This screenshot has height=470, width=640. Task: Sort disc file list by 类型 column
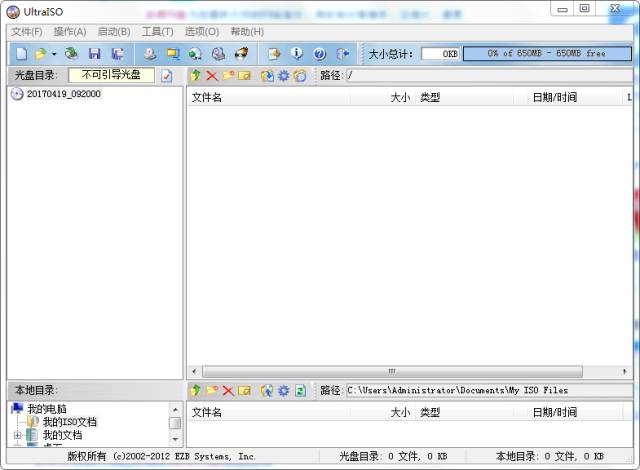[464, 97]
